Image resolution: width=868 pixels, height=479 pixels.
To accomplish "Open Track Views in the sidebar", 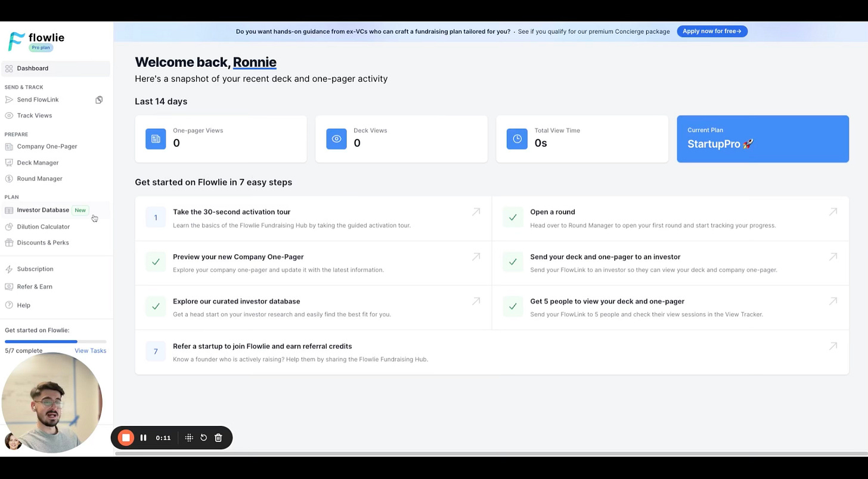I will click(x=34, y=116).
